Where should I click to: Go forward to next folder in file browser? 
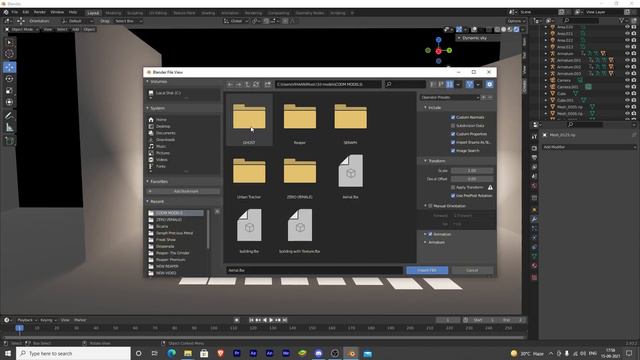pos(239,84)
